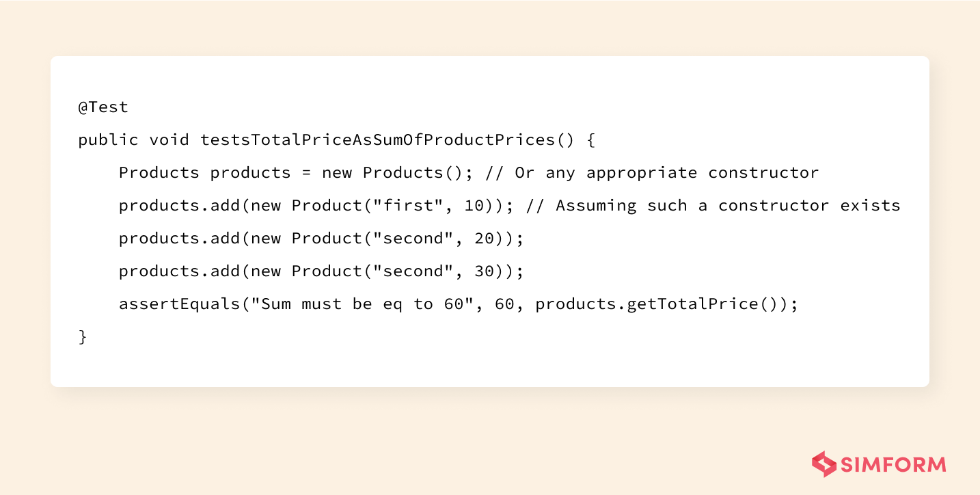Click the number 10 in first product

(x=474, y=206)
